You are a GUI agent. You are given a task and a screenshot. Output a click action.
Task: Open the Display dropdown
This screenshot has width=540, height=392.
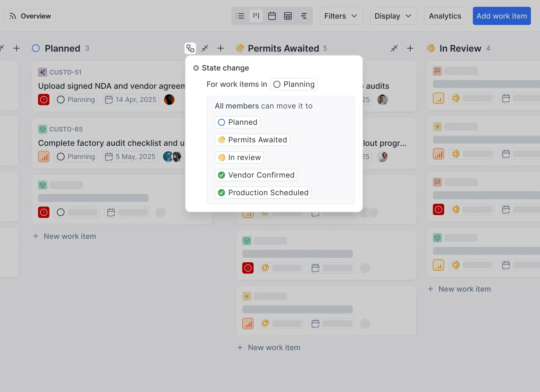(393, 16)
